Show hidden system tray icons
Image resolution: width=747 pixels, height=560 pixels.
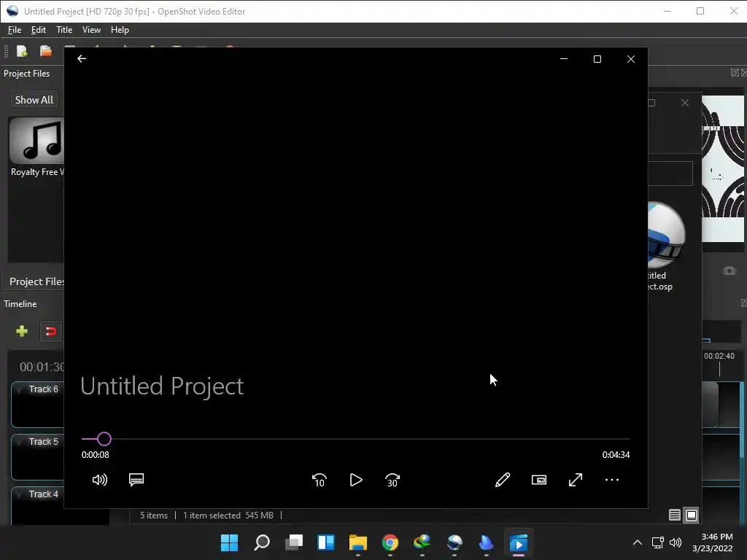637,542
